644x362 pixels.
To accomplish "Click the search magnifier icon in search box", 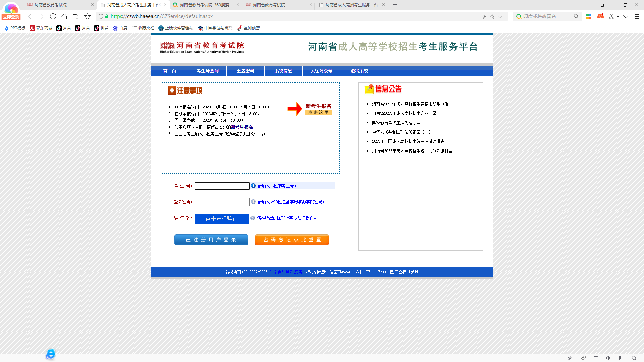I will click(x=576, y=16).
